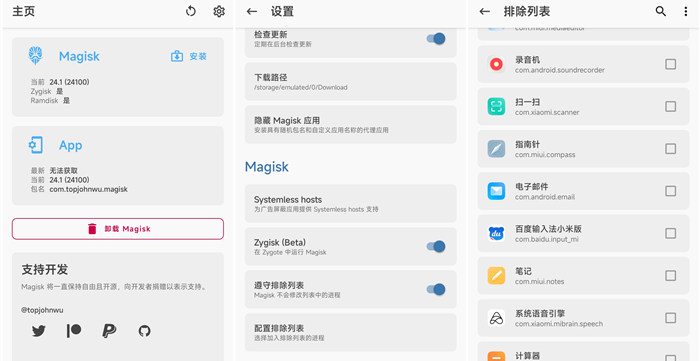Screen dimensions: 700x361
Task: Search the exclusion list with magnifier icon
Action: coord(661,11)
